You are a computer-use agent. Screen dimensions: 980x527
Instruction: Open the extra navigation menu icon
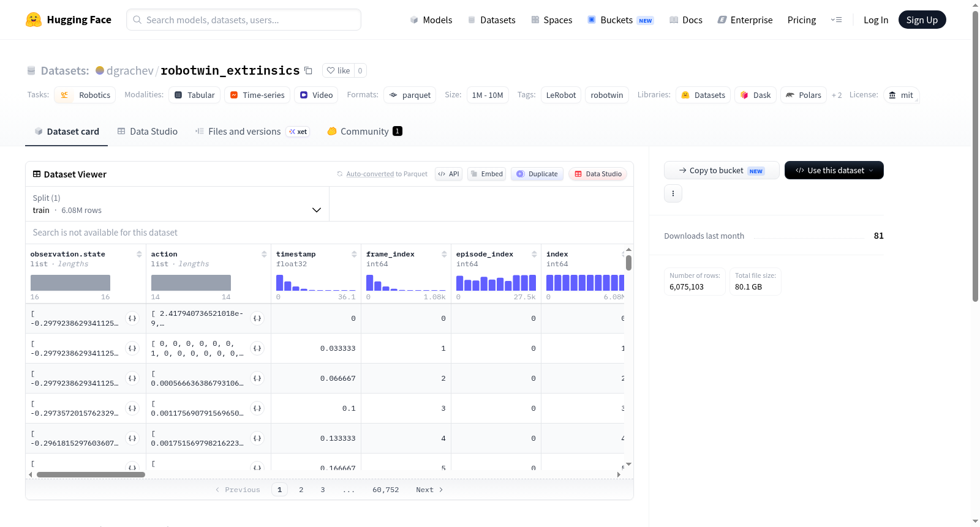(836, 20)
